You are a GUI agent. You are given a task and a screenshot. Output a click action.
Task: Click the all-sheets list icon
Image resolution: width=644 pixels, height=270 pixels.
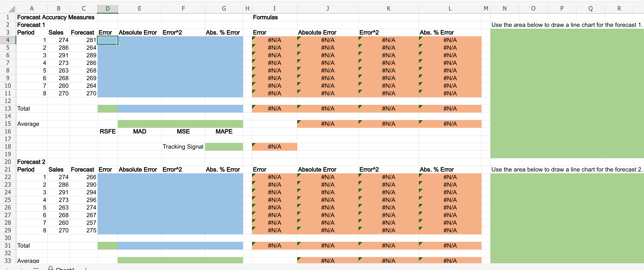(x=36, y=268)
